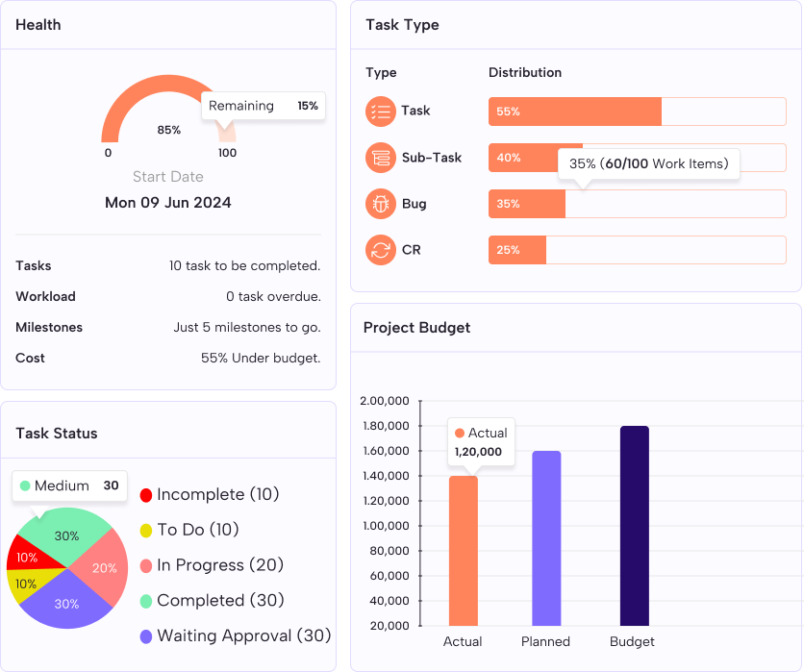Viewport: 804px width, 672px height.
Task: Select the In Progress (20) legend entry
Action: pyautogui.click(x=219, y=565)
